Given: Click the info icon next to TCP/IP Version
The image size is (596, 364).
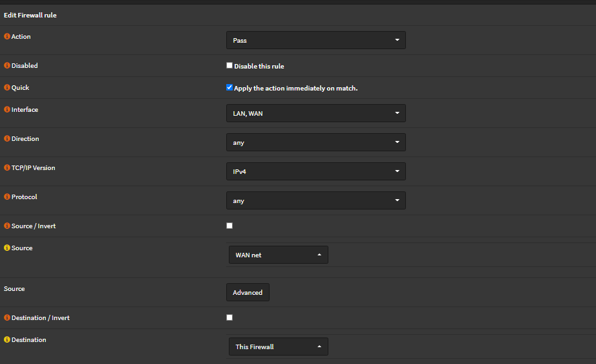Looking at the screenshot, I should [7, 168].
